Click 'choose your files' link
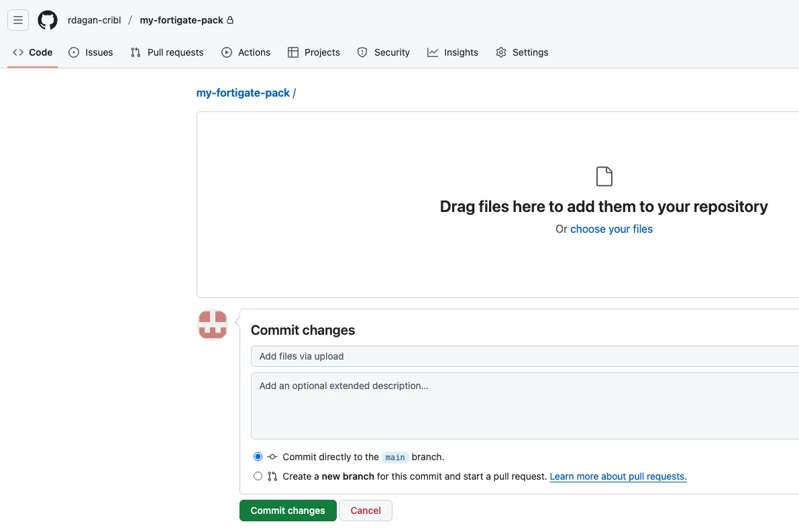Screen dimensions: 799x532 click(611, 229)
